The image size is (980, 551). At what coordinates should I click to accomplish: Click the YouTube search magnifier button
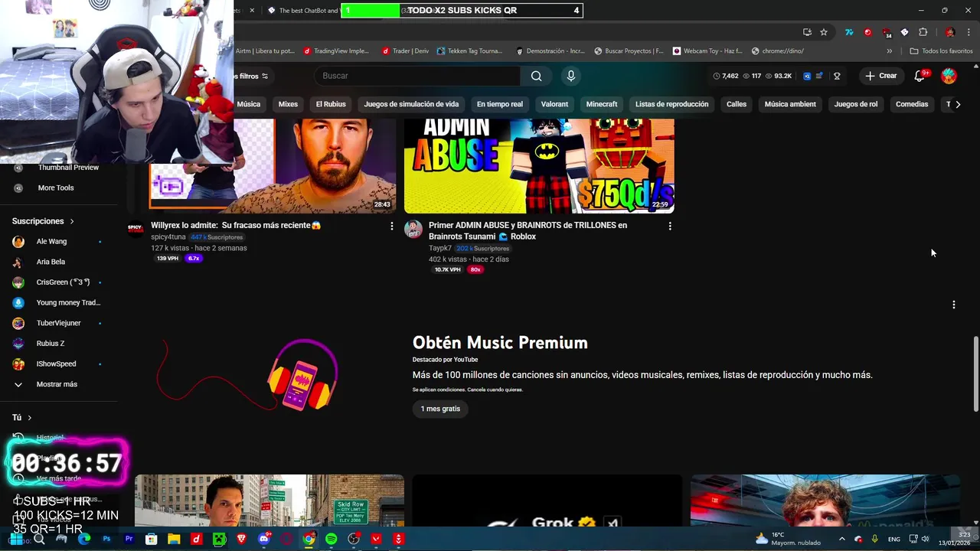536,76
